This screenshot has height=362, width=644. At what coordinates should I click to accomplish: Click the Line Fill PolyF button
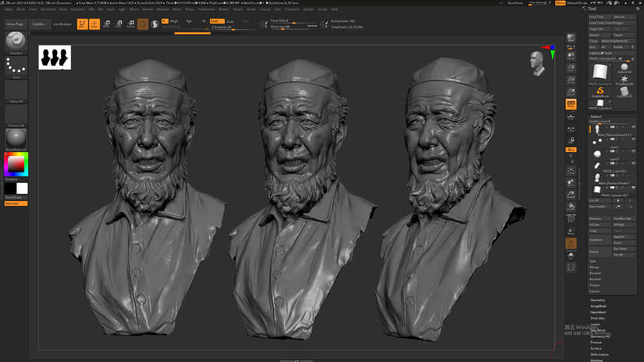coord(571,218)
